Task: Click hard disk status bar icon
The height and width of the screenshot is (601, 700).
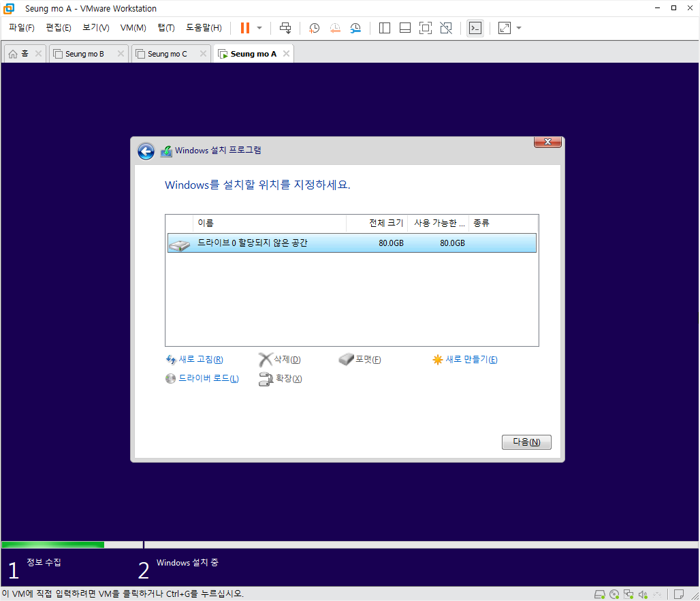Action: [x=599, y=594]
